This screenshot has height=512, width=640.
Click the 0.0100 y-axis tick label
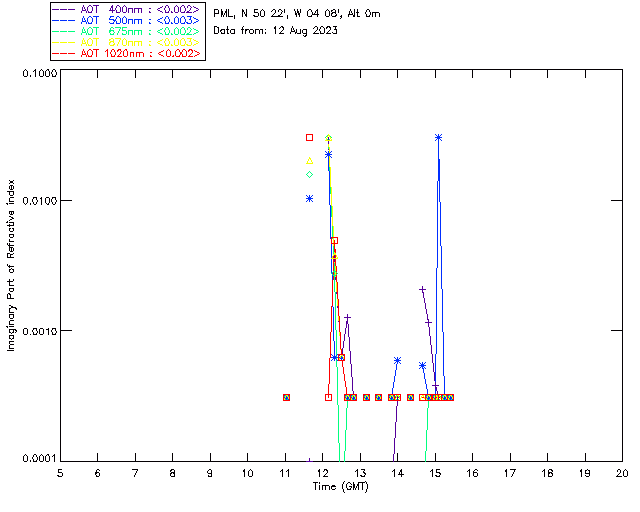(40, 200)
